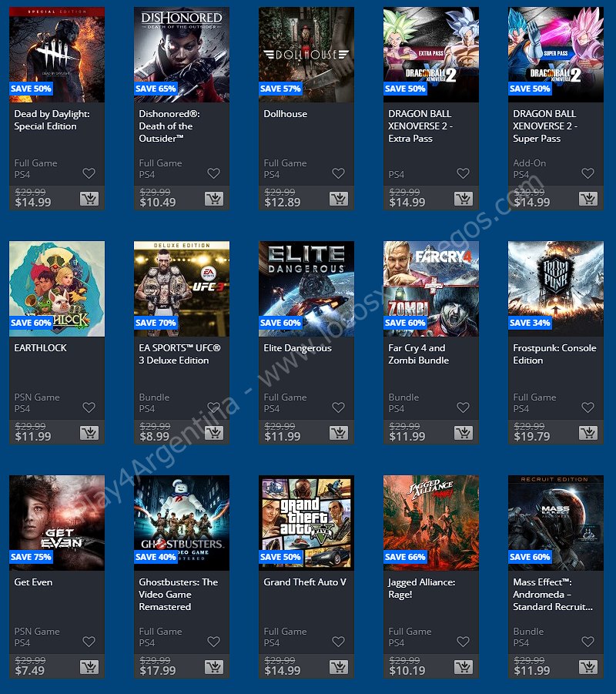The image size is (616, 694).
Task: Heart the DRAGON BALL XENOVERSE 2 Super Pass
Action: tap(588, 173)
